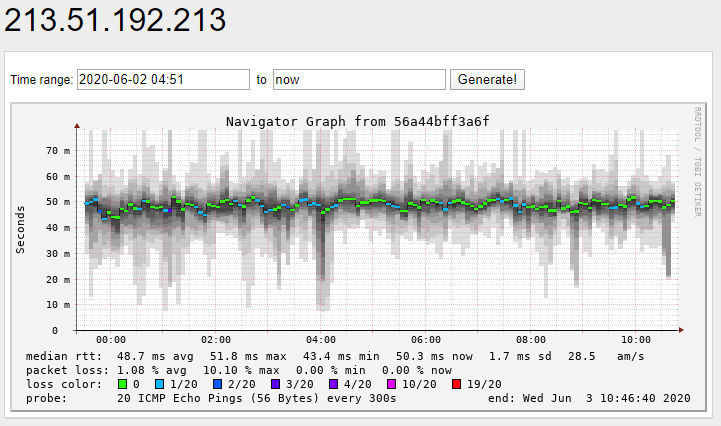The height and width of the screenshot is (426, 721).
Task: Click the '48.7 ms avg' median rtt value
Action: point(155,357)
